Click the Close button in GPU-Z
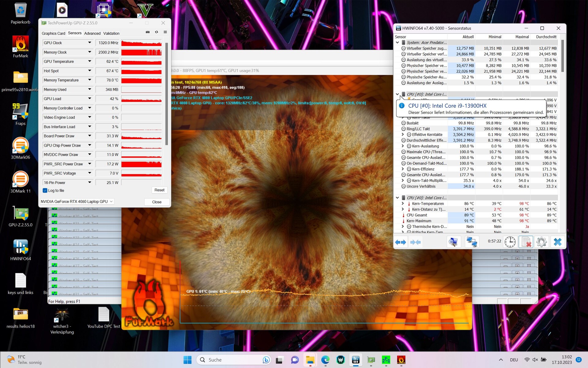This screenshot has height=368, width=588. pos(157,202)
